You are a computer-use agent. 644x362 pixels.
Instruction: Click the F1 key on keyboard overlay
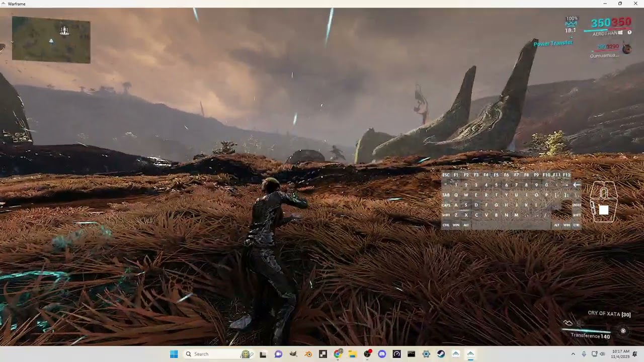456,175
